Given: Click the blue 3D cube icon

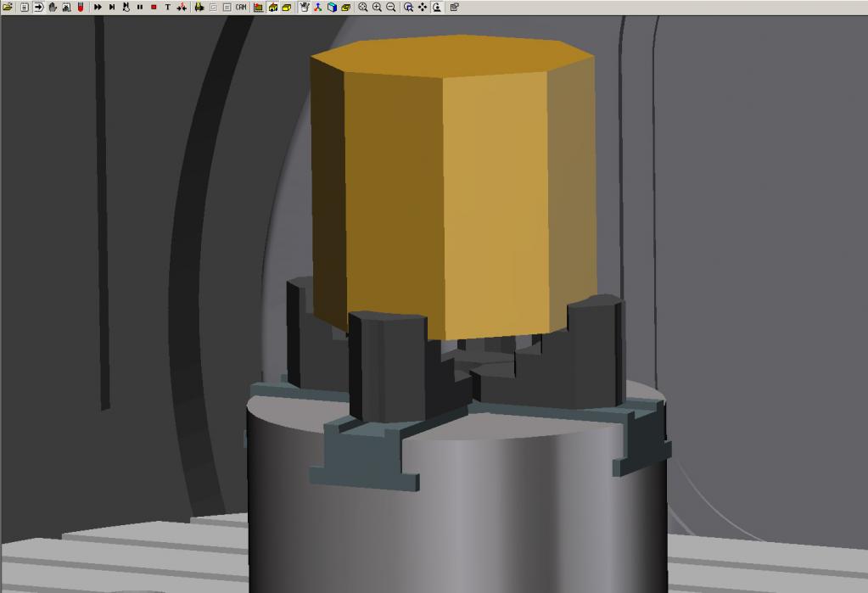Looking at the screenshot, I should [332, 7].
